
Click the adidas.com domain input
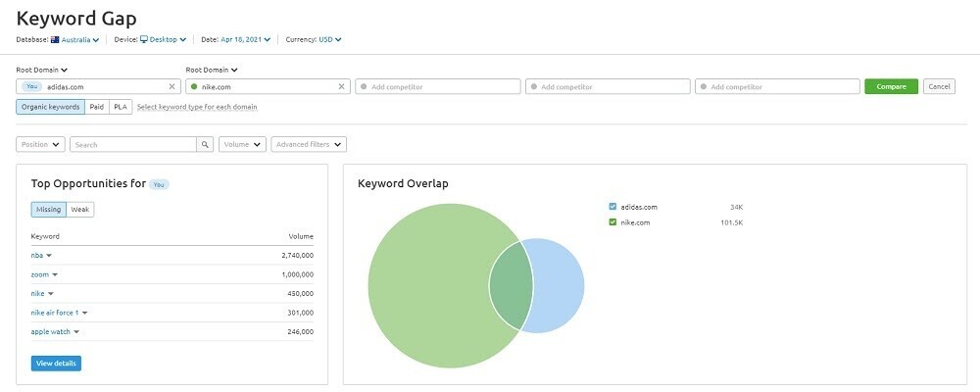coord(98,86)
